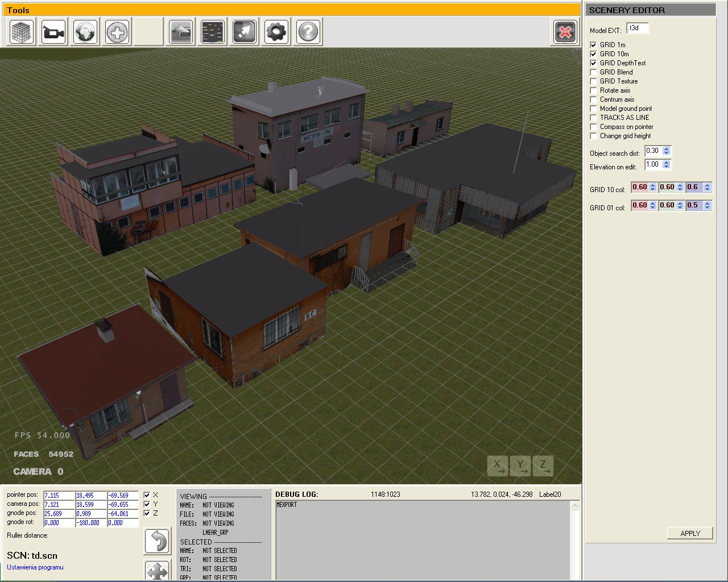Click the globe toolbar icon
The height and width of the screenshot is (582, 728).
point(86,32)
